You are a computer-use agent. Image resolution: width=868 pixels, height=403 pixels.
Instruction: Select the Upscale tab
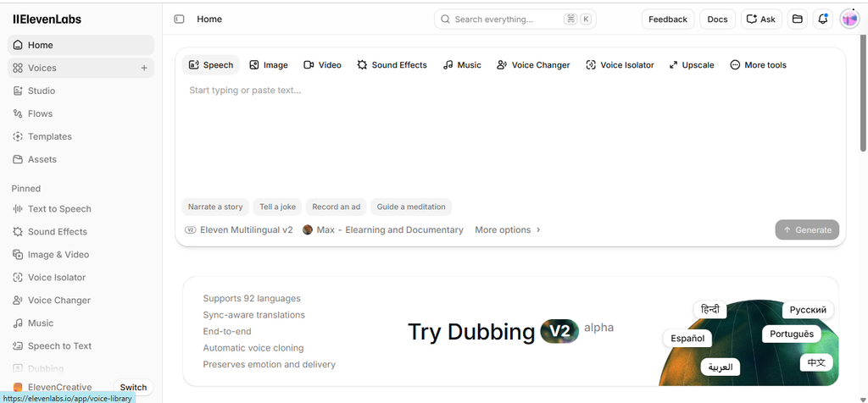(x=692, y=65)
